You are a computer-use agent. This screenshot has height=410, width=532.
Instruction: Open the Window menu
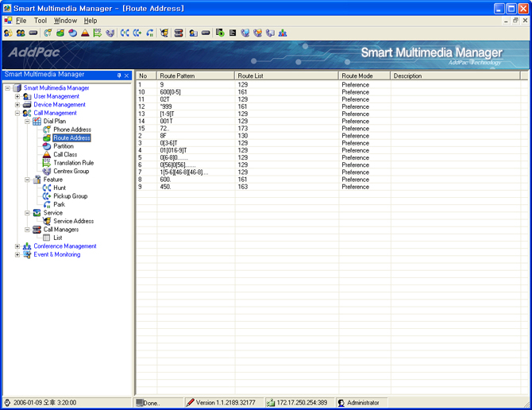pyautogui.click(x=65, y=20)
